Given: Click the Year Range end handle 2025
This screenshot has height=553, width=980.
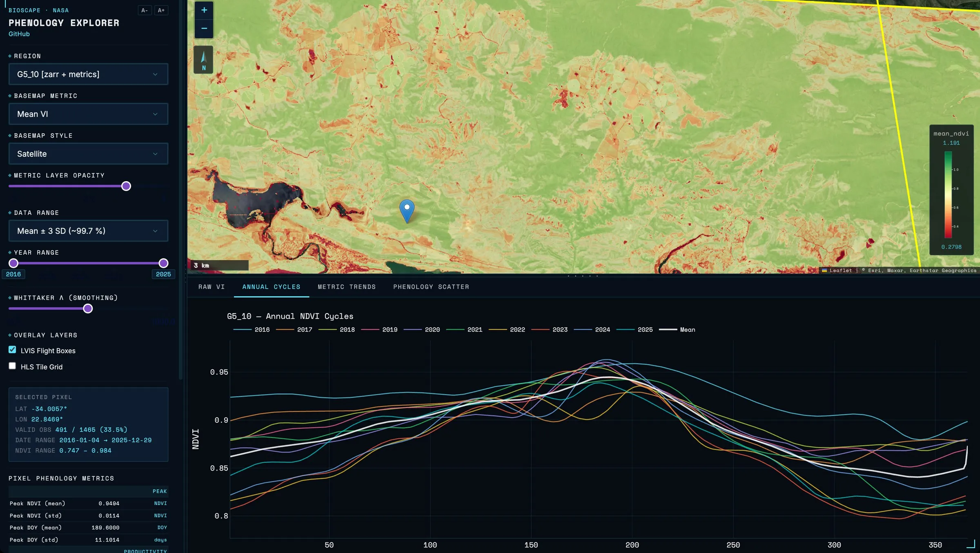Looking at the screenshot, I should tap(163, 263).
